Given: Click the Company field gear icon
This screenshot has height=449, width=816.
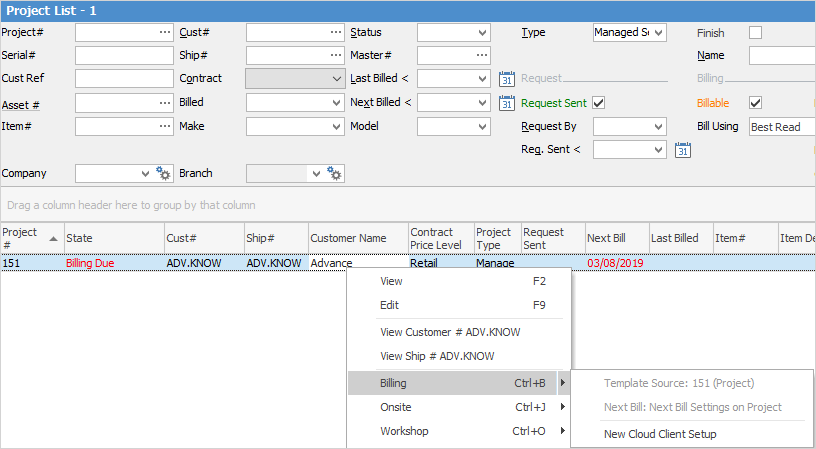Looking at the screenshot, I should tap(164, 174).
